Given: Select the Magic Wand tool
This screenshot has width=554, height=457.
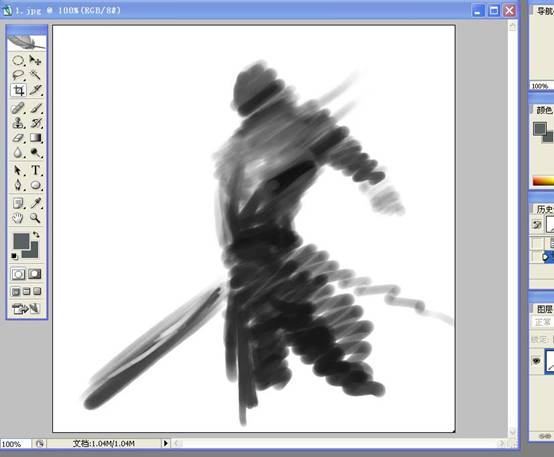Looking at the screenshot, I should (35, 75).
